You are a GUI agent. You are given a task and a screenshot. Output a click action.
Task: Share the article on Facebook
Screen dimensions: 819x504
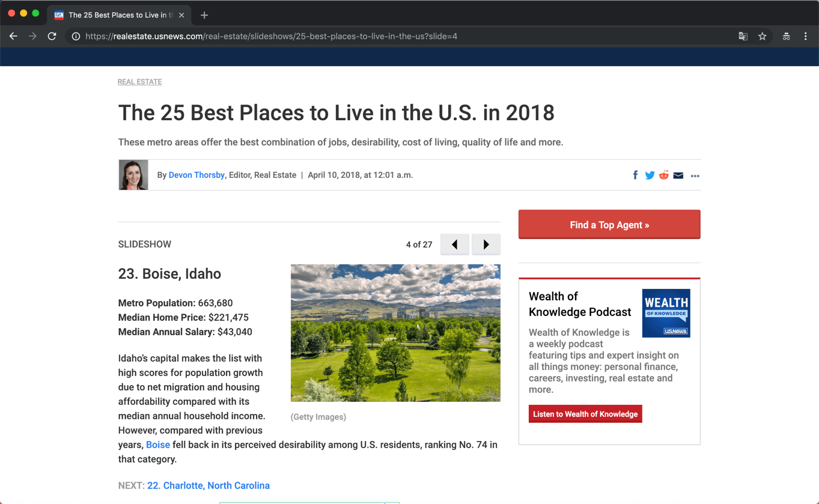(x=635, y=175)
